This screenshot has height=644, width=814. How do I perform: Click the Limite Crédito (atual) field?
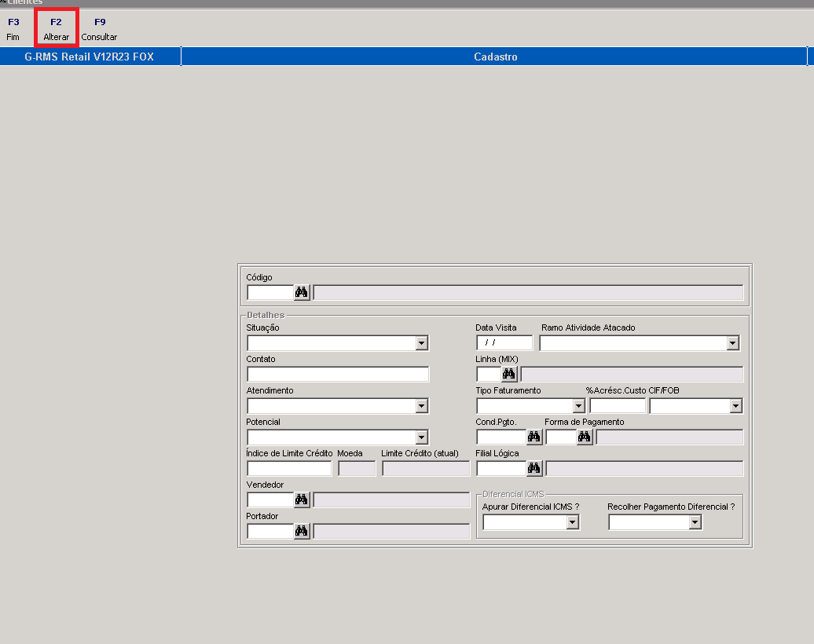pos(426,469)
